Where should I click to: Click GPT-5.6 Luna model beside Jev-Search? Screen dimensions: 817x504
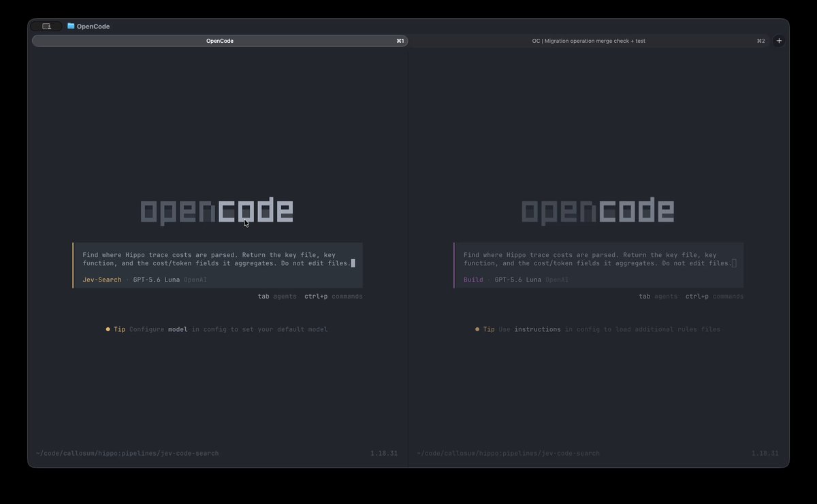coord(156,280)
